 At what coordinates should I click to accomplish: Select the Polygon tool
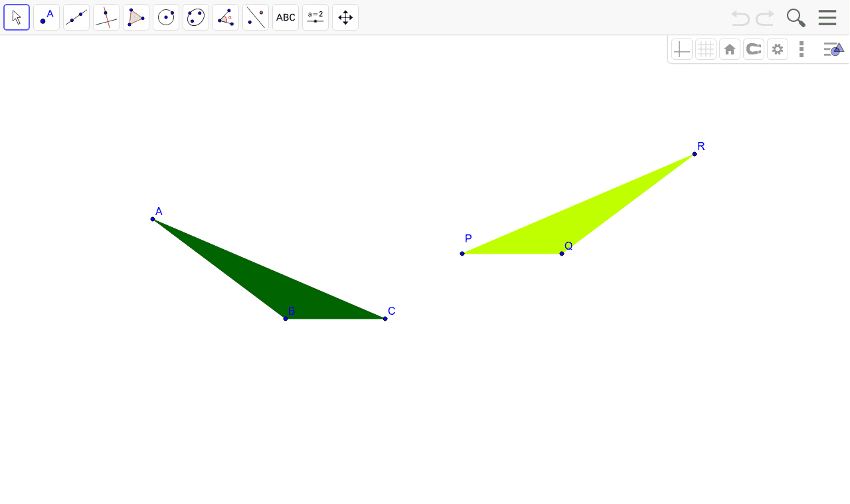coord(136,17)
